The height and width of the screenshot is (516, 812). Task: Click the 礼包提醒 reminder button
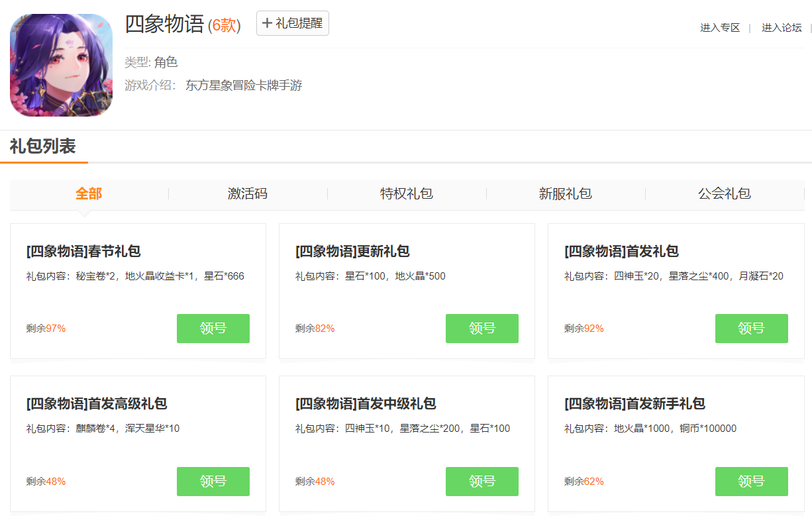pyautogui.click(x=292, y=23)
